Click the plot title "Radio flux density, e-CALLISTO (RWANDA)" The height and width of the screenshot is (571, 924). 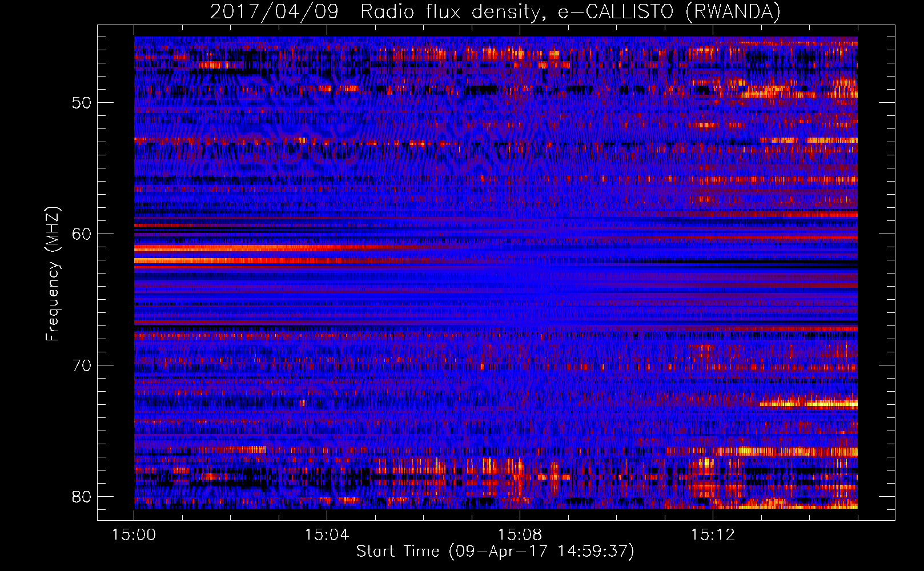(x=571, y=11)
